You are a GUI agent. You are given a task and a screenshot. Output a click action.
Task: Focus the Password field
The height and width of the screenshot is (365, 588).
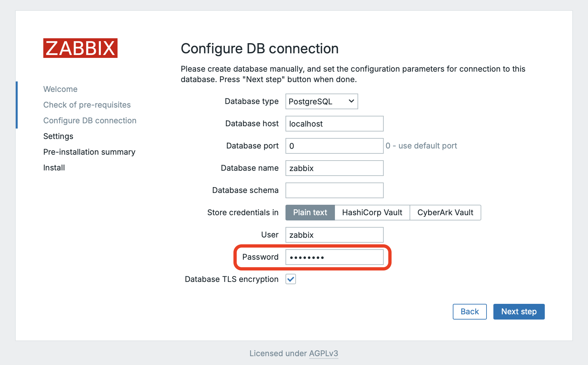point(334,257)
